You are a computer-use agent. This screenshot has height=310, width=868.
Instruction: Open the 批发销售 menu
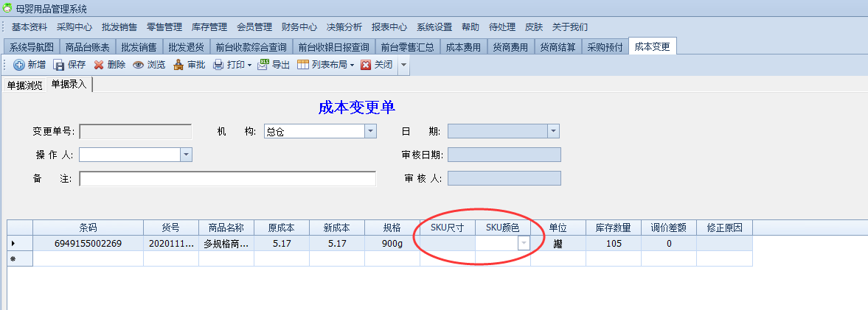coord(119,27)
